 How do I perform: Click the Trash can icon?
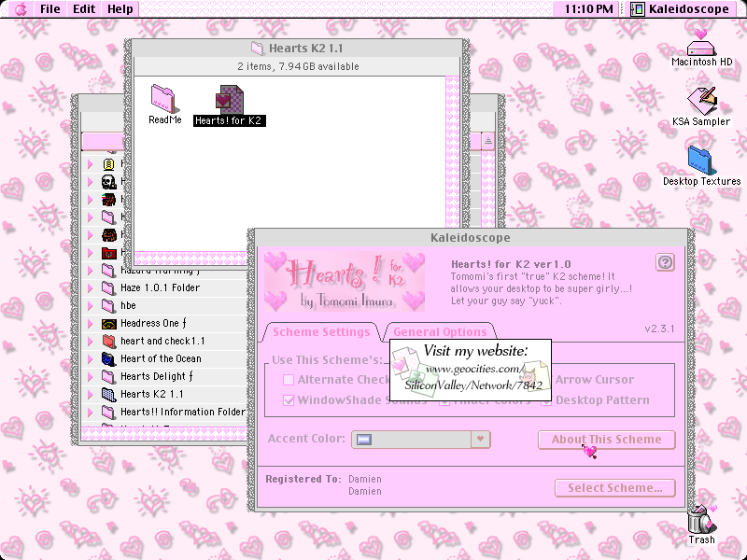point(701,519)
